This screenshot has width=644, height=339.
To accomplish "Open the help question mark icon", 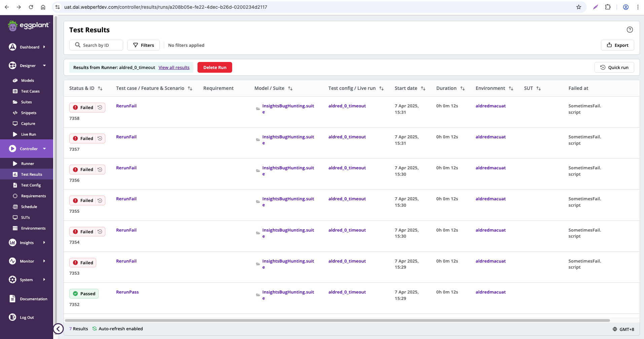I will 630,30.
